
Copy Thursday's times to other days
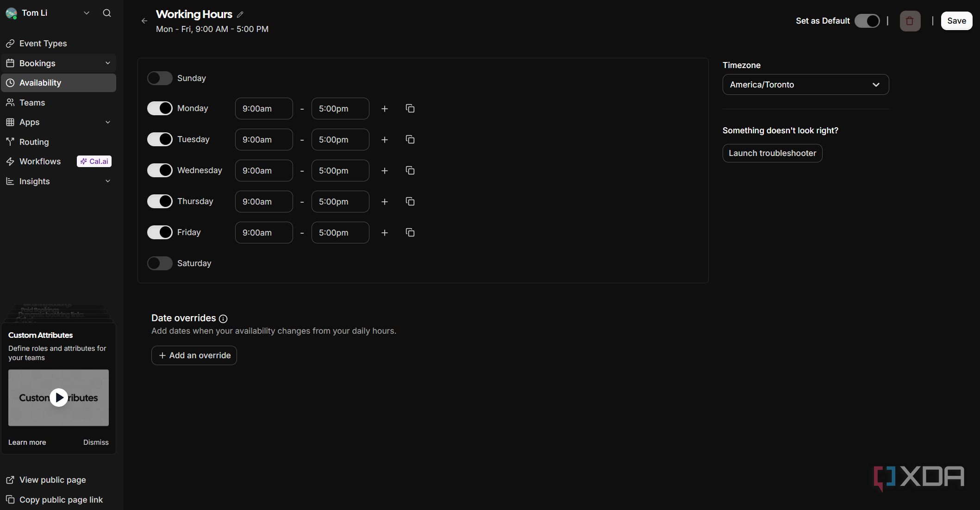[x=410, y=202]
